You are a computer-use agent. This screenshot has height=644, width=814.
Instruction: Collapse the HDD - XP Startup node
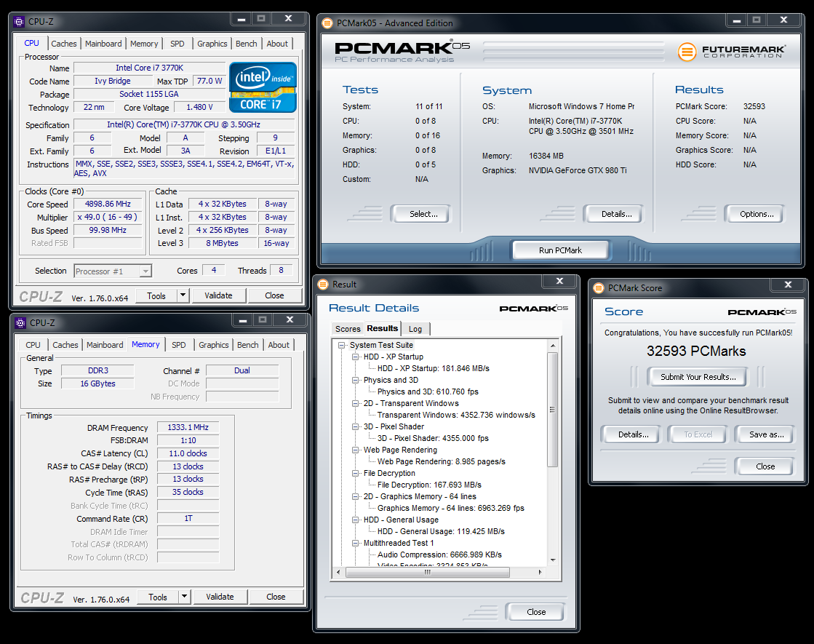(356, 357)
